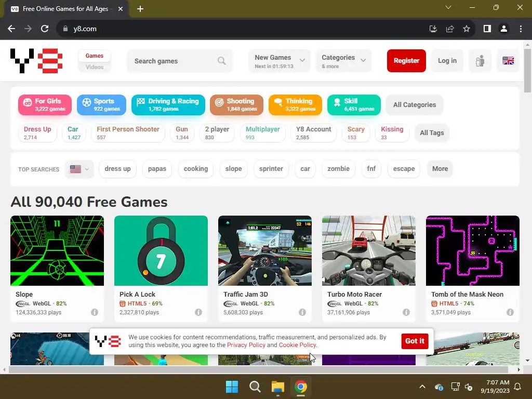Open the Skill category
The width and height of the screenshot is (532, 399).
point(354,105)
